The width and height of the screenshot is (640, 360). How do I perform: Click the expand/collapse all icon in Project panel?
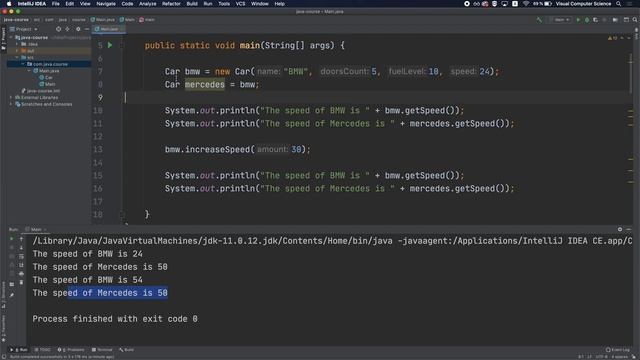point(67,29)
